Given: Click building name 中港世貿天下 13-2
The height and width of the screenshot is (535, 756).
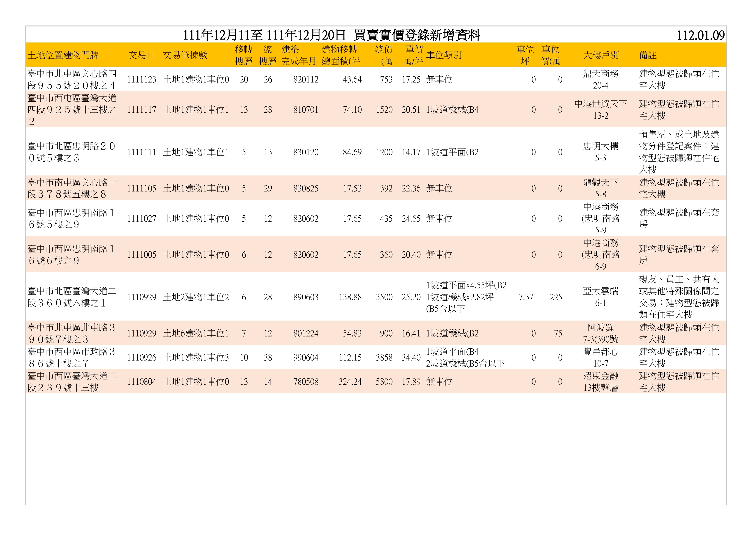Looking at the screenshot, I should coord(601,110).
